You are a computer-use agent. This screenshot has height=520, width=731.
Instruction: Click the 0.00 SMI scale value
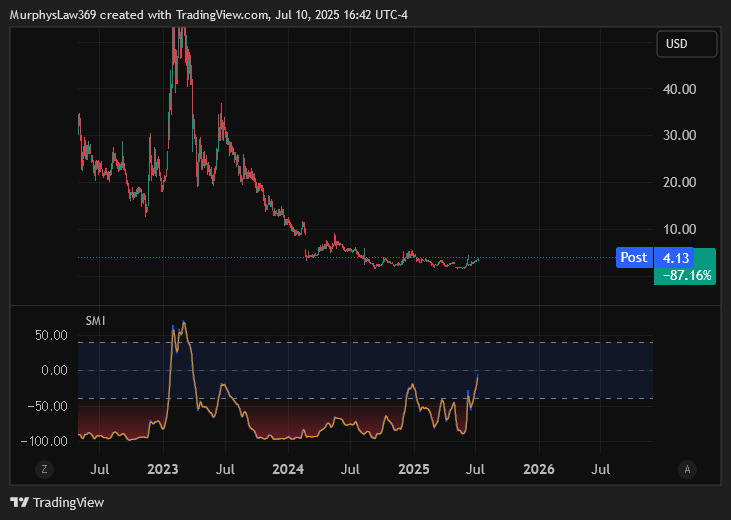pyautogui.click(x=54, y=370)
